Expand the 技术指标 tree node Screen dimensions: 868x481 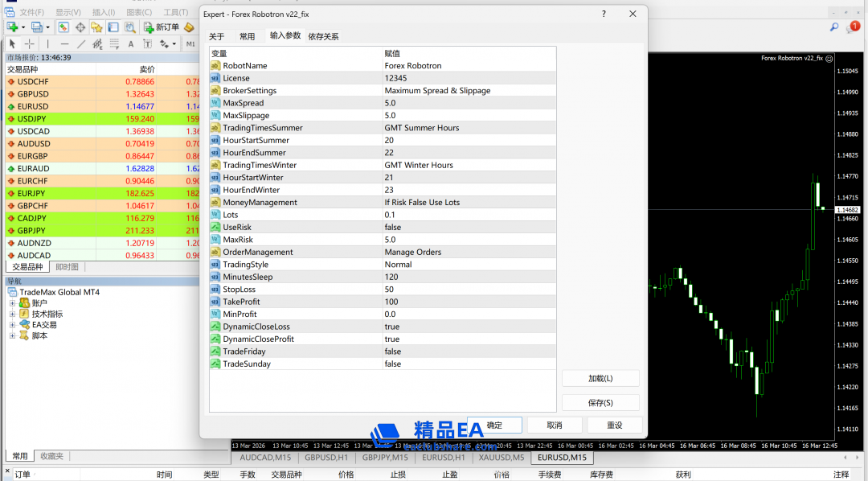click(13, 314)
